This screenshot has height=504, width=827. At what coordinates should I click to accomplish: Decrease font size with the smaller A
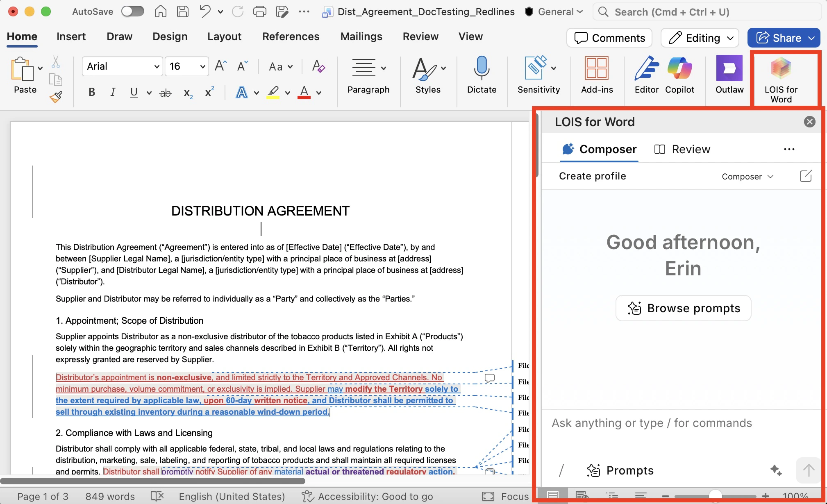(243, 66)
